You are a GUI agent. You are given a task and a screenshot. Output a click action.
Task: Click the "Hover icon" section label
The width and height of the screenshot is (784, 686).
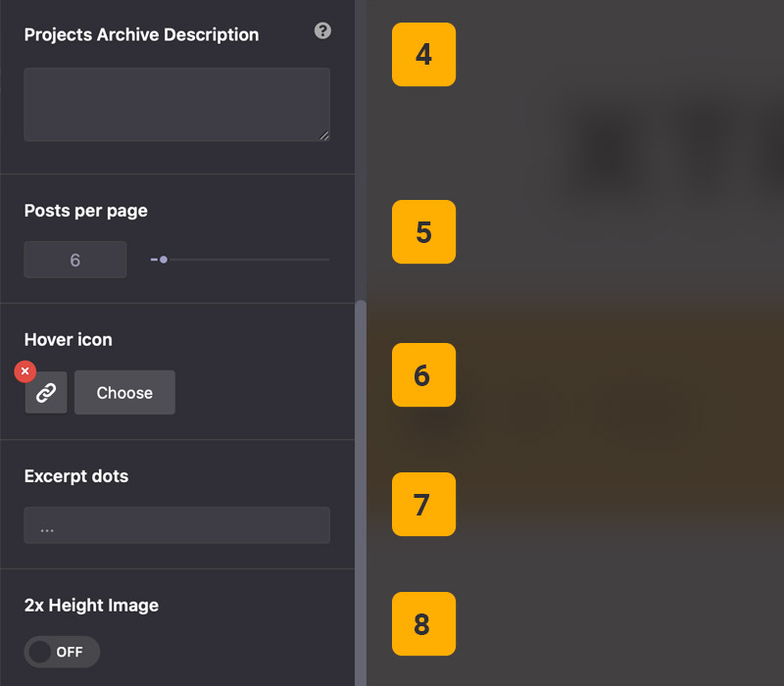[x=68, y=340]
